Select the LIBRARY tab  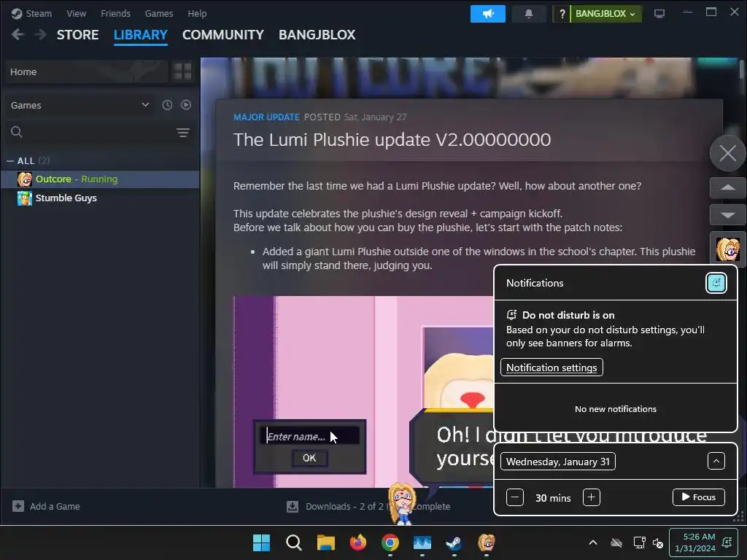(x=141, y=35)
